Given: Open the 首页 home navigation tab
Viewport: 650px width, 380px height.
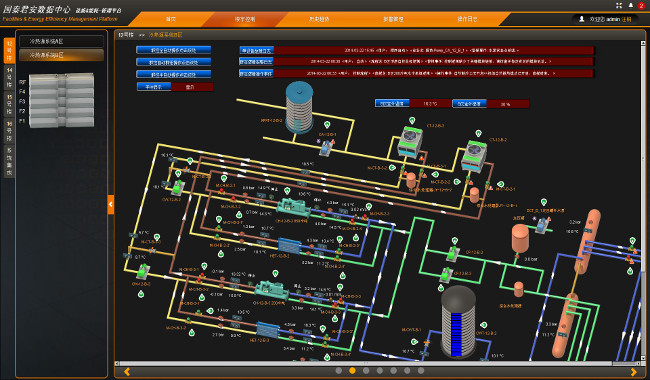Looking at the screenshot, I should pos(171,19).
